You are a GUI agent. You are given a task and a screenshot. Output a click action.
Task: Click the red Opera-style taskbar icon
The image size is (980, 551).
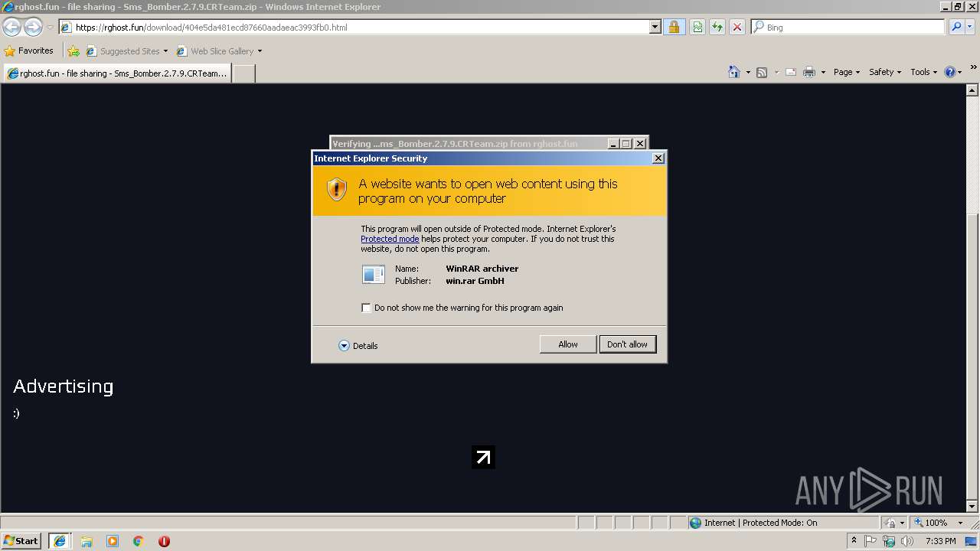coord(164,541)
